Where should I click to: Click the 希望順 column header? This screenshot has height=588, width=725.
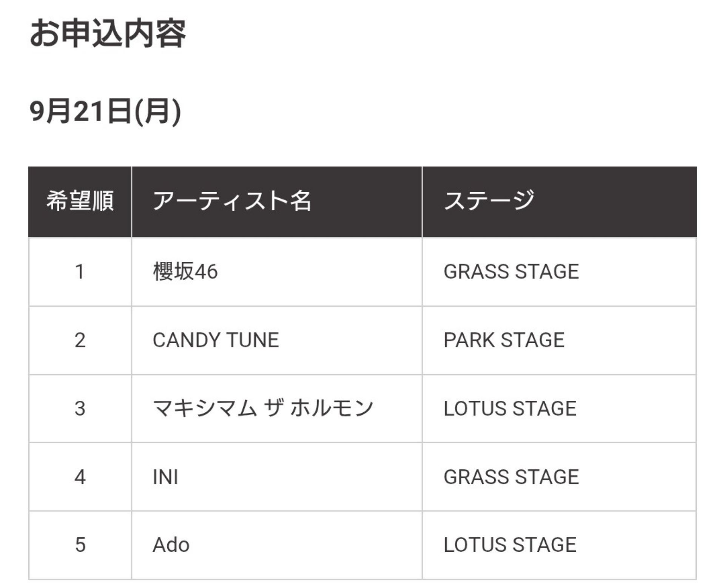[x=80, y=202]
